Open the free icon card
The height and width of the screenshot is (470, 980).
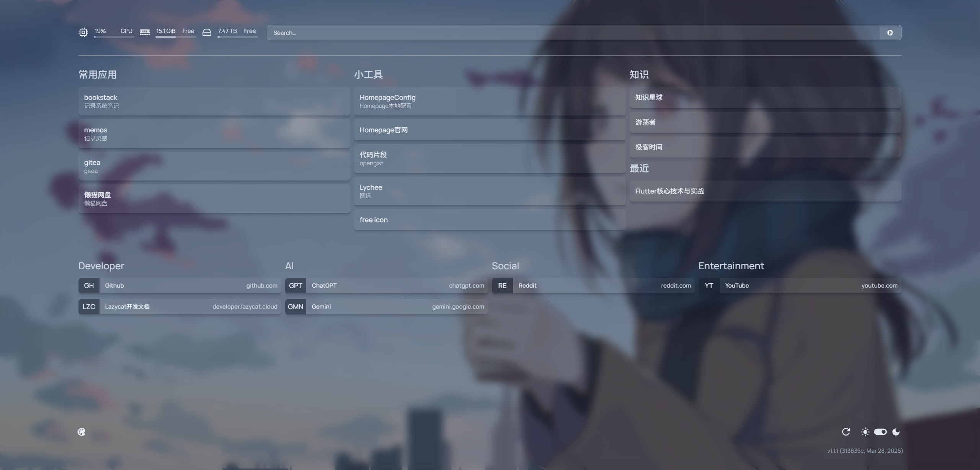(x=490, y=220)
